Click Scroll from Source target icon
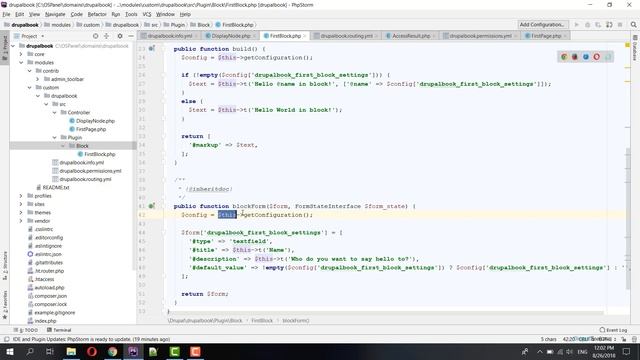This screenshot has width=640, height=360. 95,36
